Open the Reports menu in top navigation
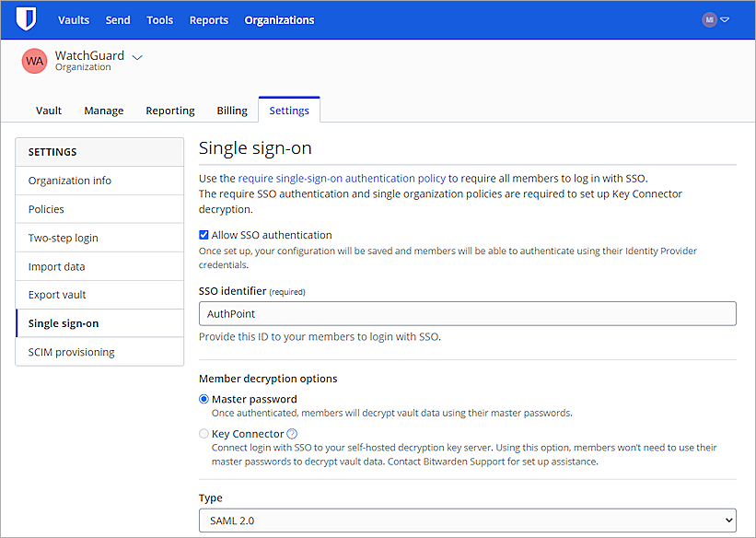This screenshot has height=538, width=756. point(208,19)
